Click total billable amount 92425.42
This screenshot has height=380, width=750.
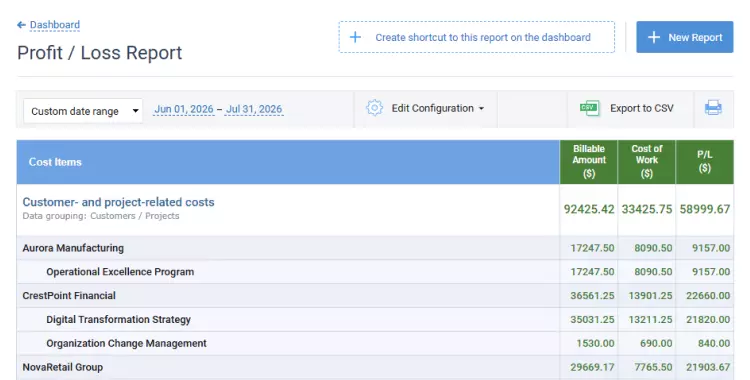(589, 209)
